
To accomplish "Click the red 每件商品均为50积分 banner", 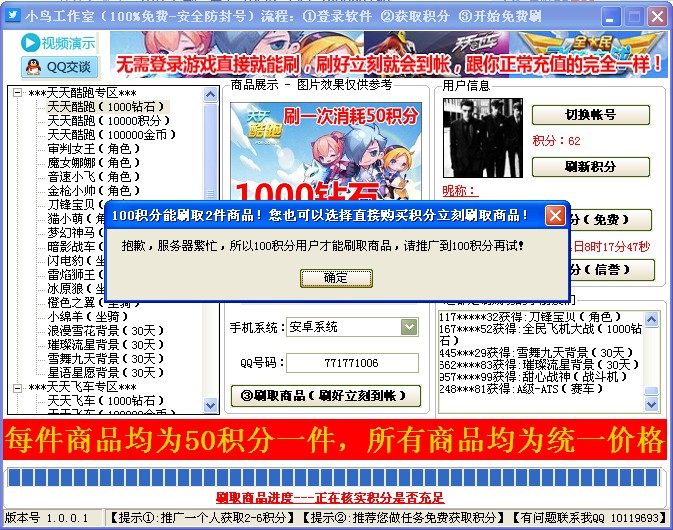I will click(335, 440).
